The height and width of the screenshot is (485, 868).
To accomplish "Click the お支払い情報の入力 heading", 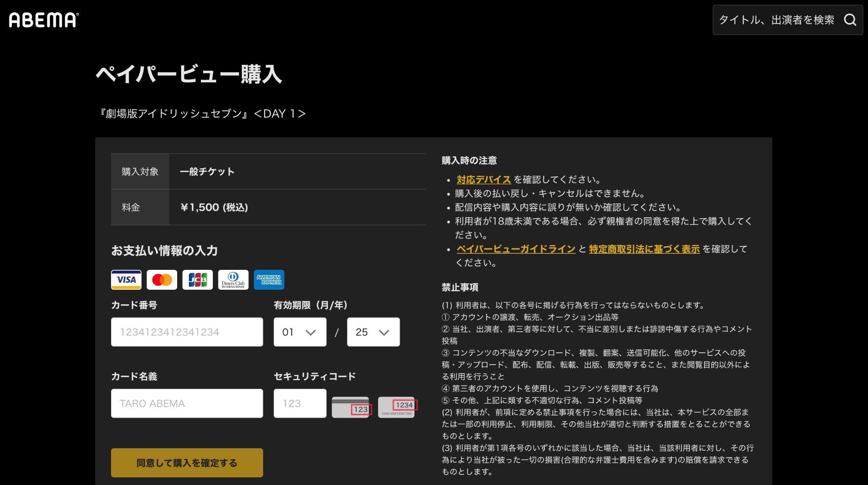I will click(x=164, y=251).
